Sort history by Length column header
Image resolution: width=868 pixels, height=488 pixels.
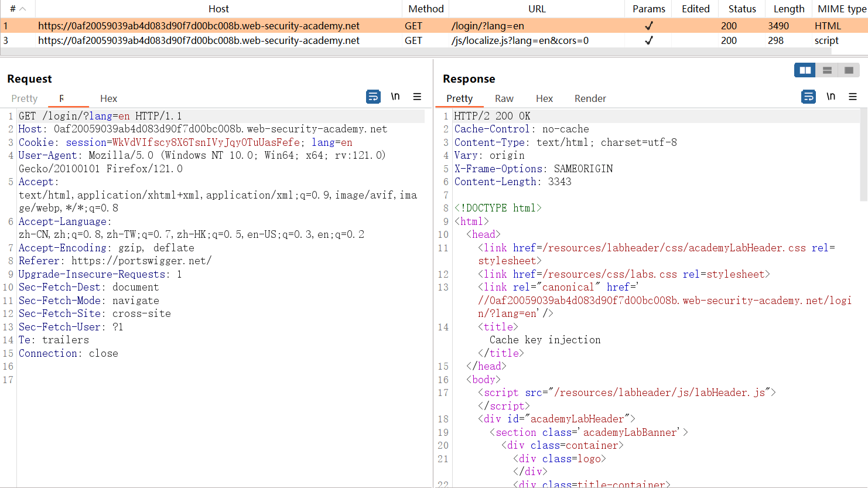tap(788, 9)
